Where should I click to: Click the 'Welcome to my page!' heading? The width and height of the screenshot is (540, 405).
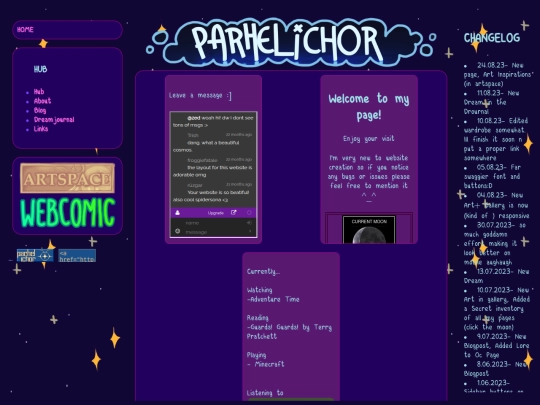click(x=369, y=107)
